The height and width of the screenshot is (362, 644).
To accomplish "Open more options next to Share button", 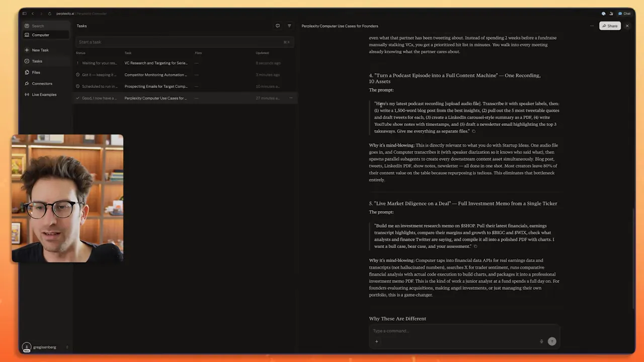I will (x=592, y=26).
